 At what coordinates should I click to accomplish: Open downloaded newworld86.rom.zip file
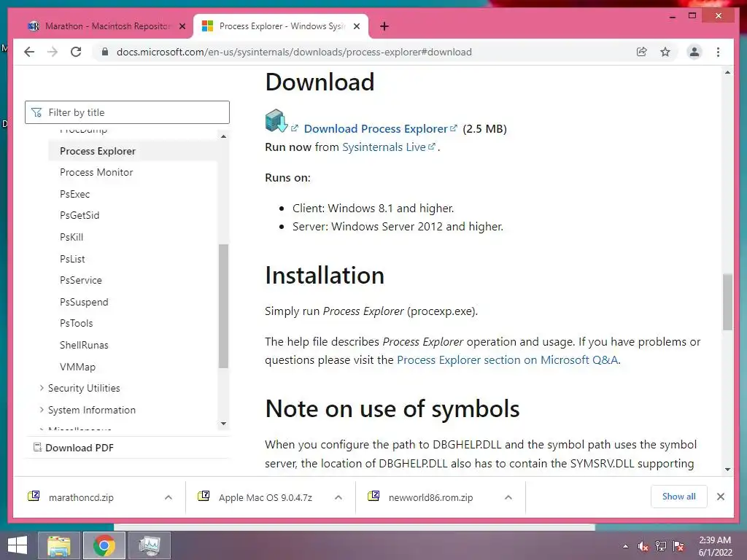coord(430,497)
